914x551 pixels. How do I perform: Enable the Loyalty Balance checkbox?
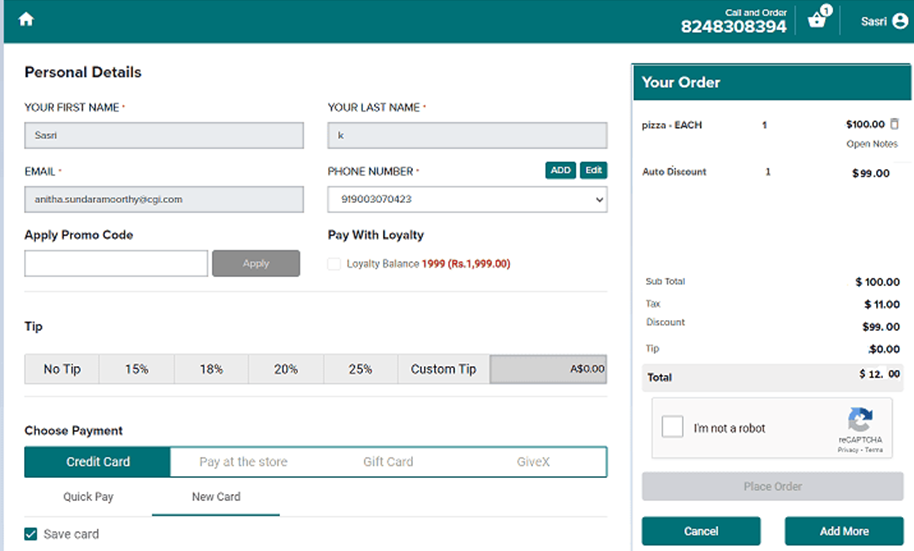334,264
